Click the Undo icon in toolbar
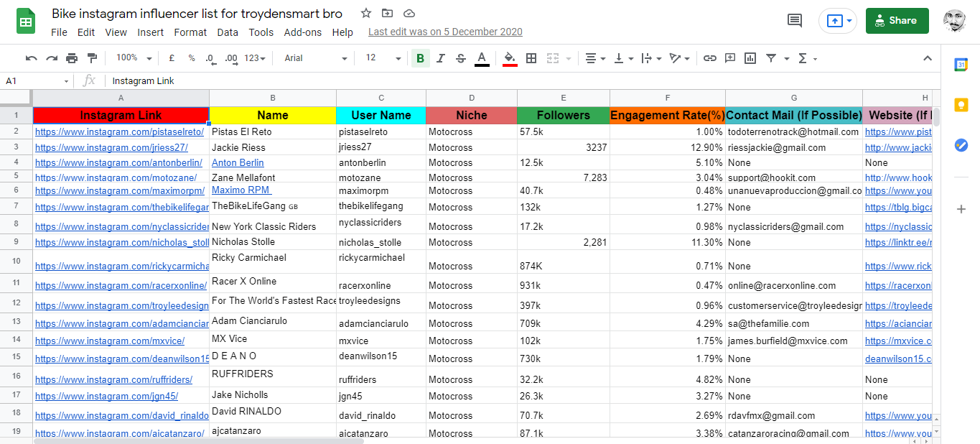The width and height of the screenshot is (980, 444). [x=31, y=58]
